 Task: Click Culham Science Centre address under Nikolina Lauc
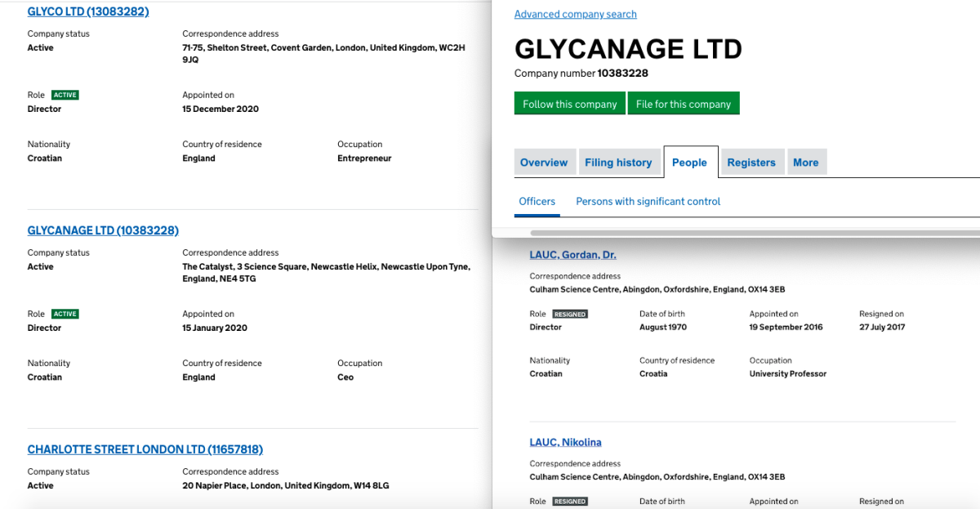tap(657, 477)
